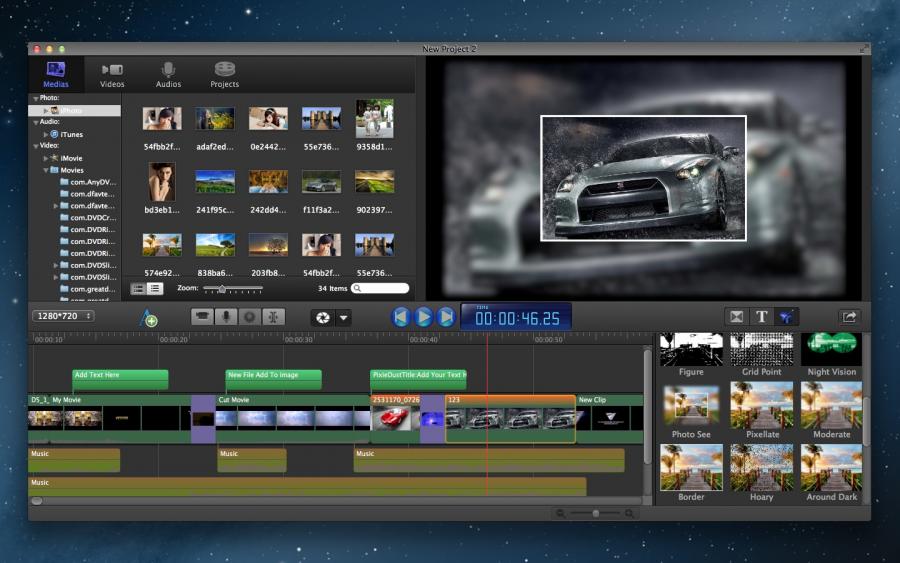Select photo thumbnail 54fbb2f... in first row

162,119
